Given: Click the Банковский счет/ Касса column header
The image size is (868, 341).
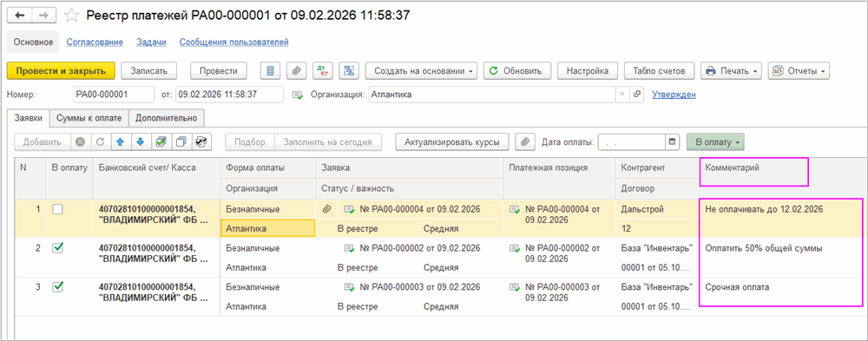Looking at the screenshot, I should click(x=156, y=178).
